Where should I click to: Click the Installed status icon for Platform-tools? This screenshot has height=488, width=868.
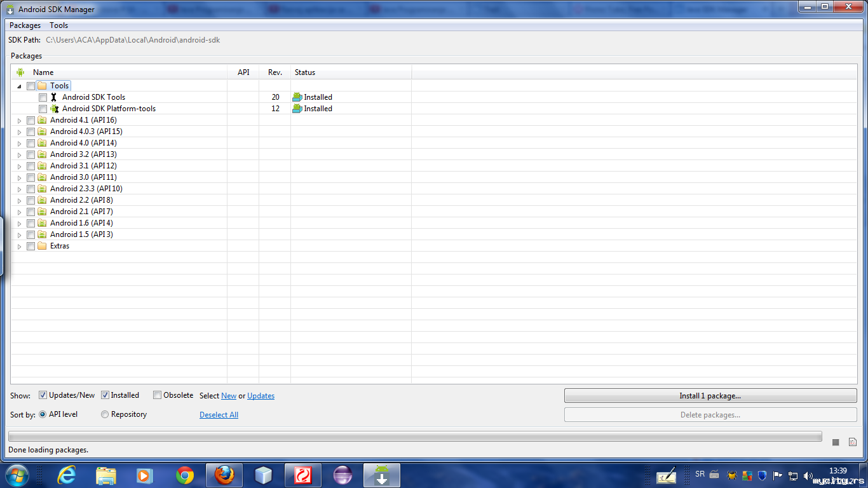[x=297, y=109]
